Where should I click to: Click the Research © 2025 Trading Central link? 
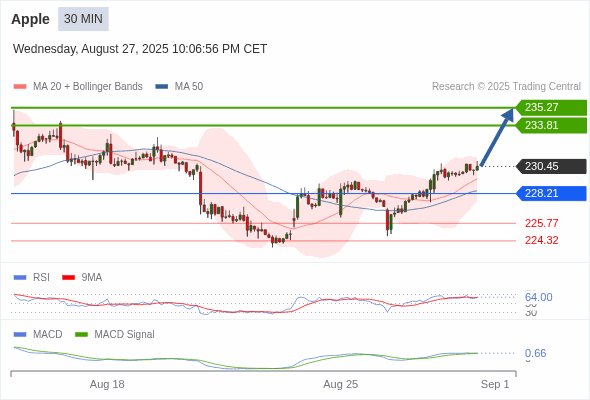tap(506, 87)
